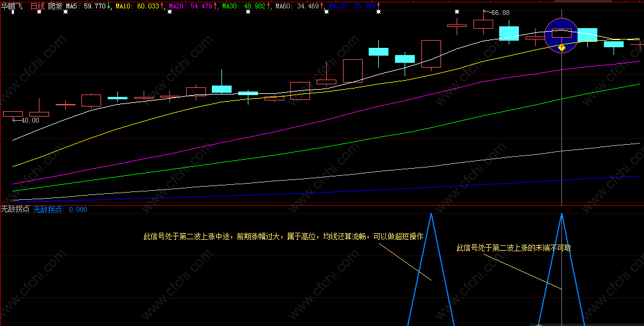644x326 pixels.
Task: Click the star marker below MA20 label
Action: click(x=169, y=12)
